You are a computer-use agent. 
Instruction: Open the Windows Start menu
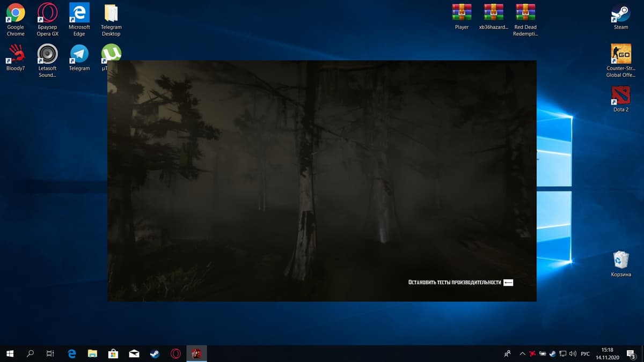tap(10, 353)
